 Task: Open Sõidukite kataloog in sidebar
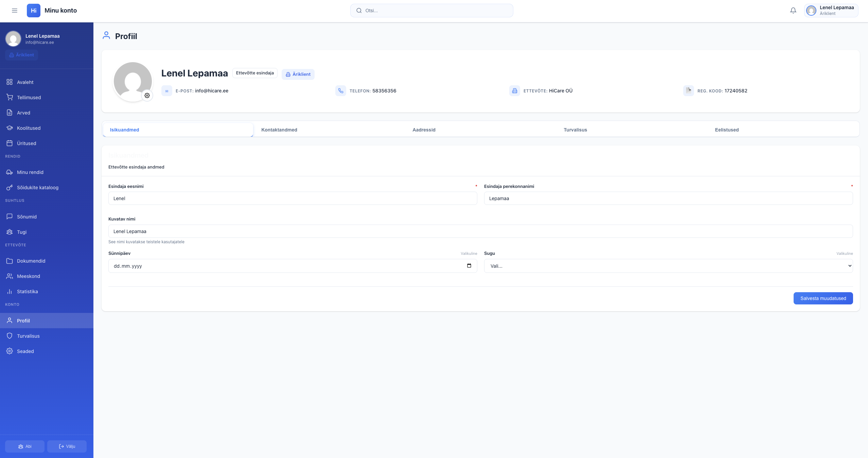coord(37,188)
